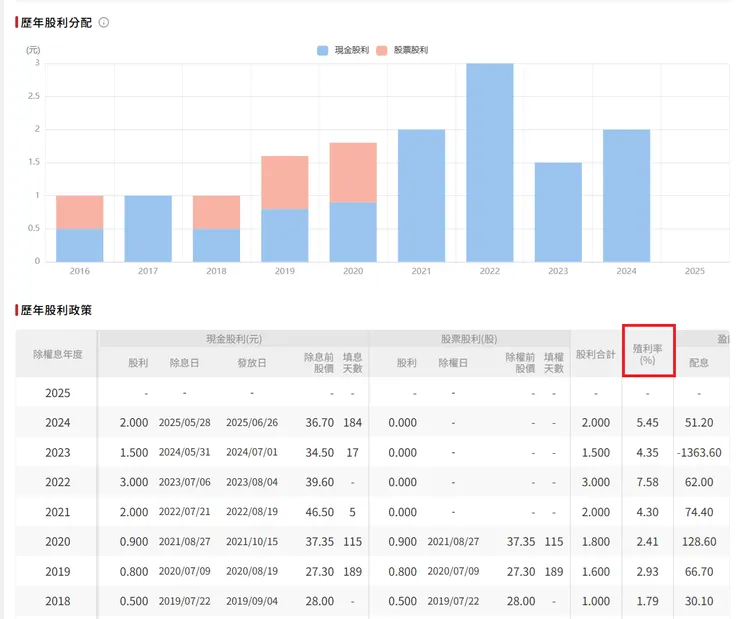Click the payout value 30.10

click(699, 601)
